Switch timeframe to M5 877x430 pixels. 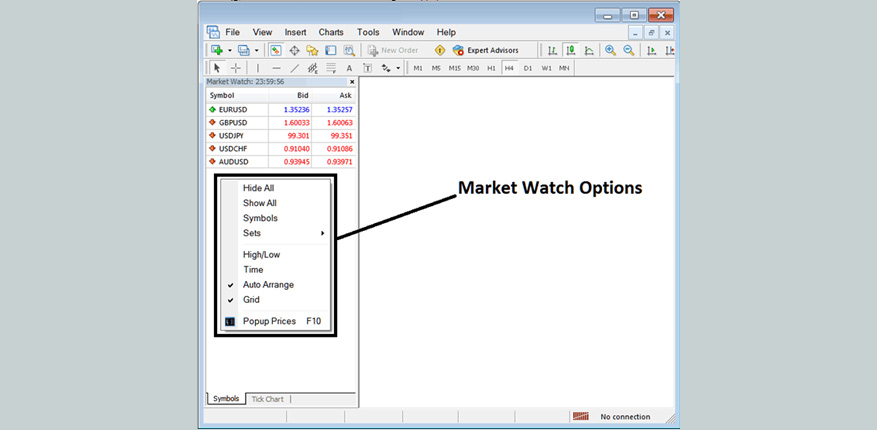pyautogui.click(x=436, y=68)
